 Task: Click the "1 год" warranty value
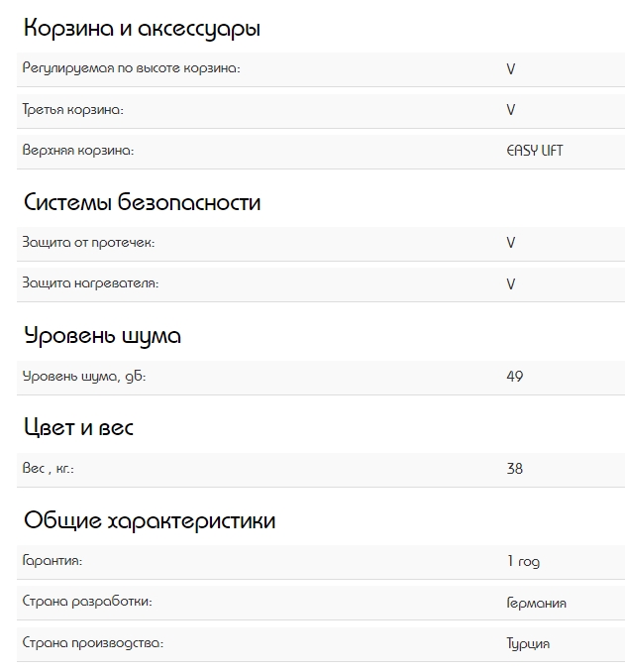[x=523, y=562]
